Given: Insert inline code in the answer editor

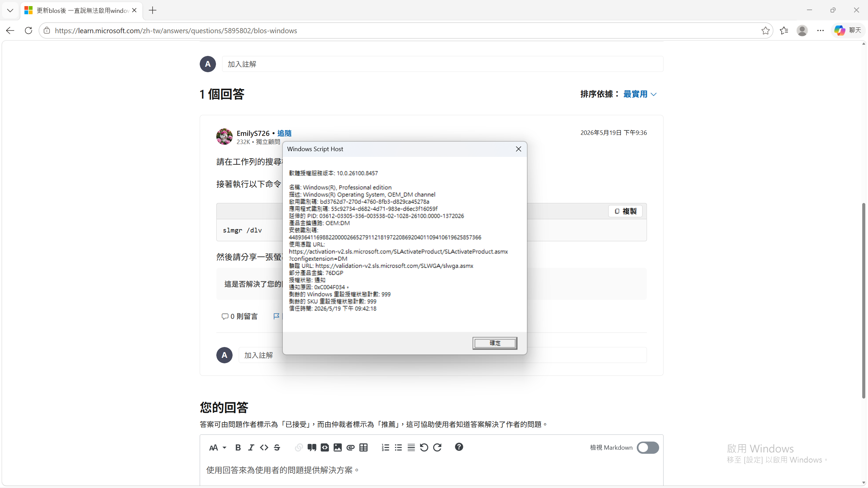Looking at the screenshot, I should tap(264, 448).
